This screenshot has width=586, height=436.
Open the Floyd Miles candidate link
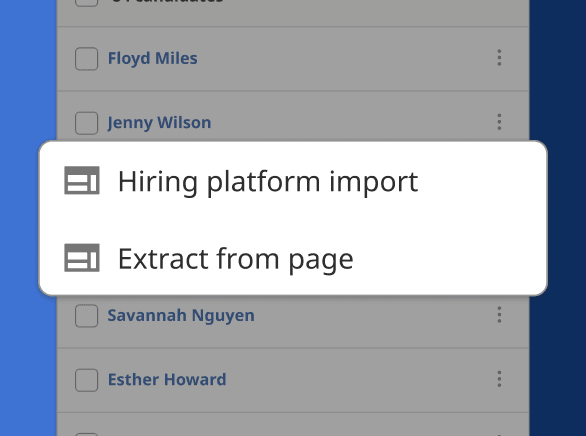(x=152, y=59)
